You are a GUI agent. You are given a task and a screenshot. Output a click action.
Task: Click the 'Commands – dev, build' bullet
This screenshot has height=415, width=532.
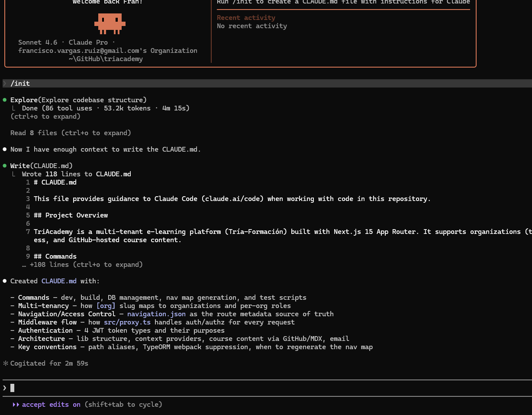tap(158, 298)
